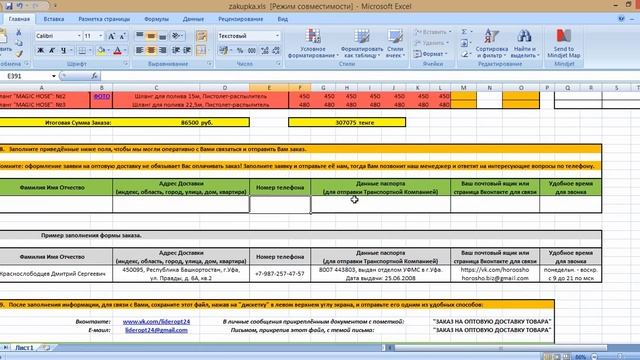Click the insert function fx button
The image size is (640, 360).
(x=94, y=76)
